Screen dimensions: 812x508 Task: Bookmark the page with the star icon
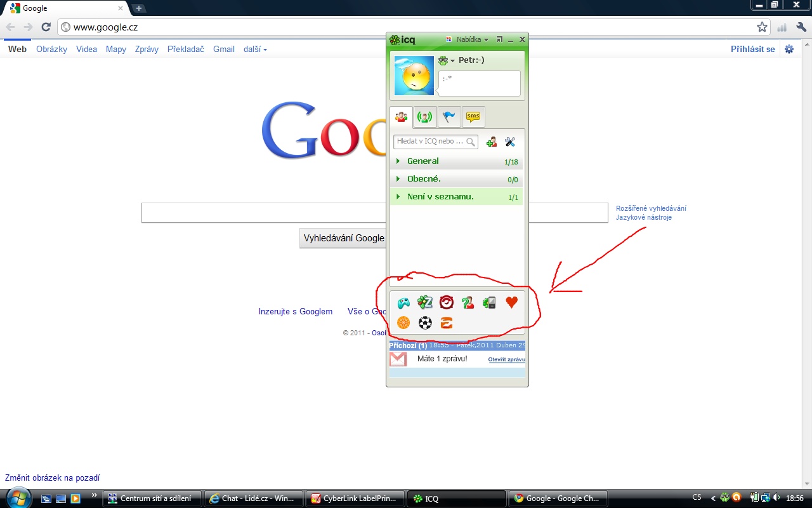coord(762,27)
